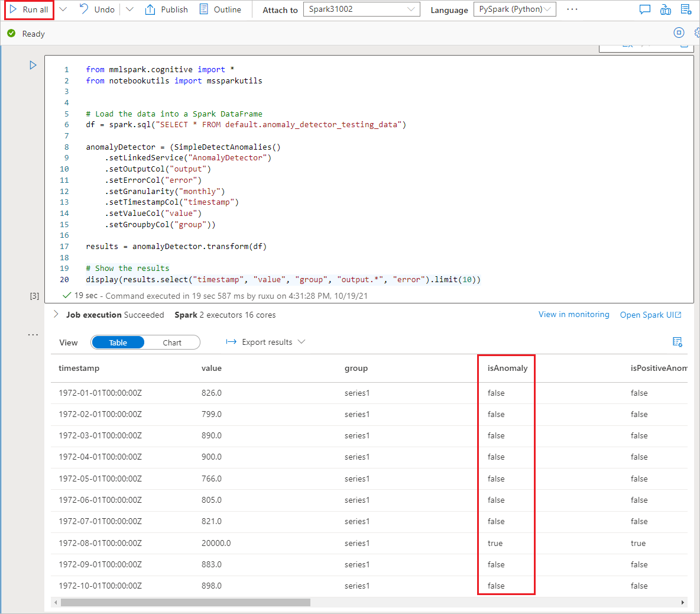Expand the Job execution details

pyautogui.click(x=56, y=315)
